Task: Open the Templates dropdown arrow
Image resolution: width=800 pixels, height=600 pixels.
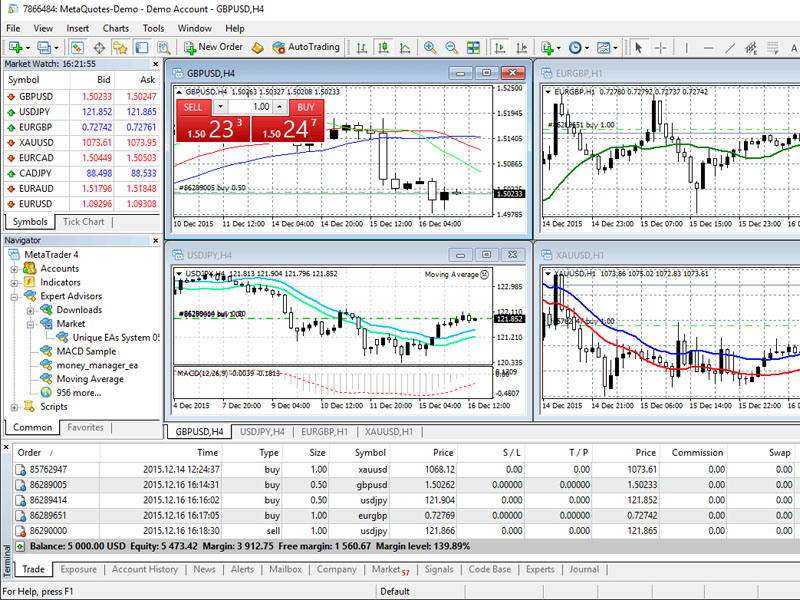Action: [616, 48]
